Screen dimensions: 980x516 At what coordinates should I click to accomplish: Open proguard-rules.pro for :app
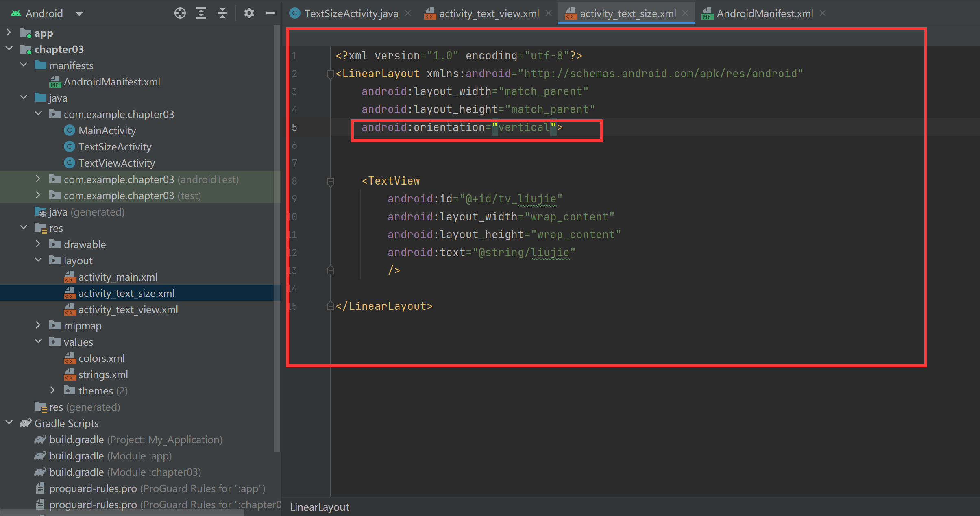point(157,488)
